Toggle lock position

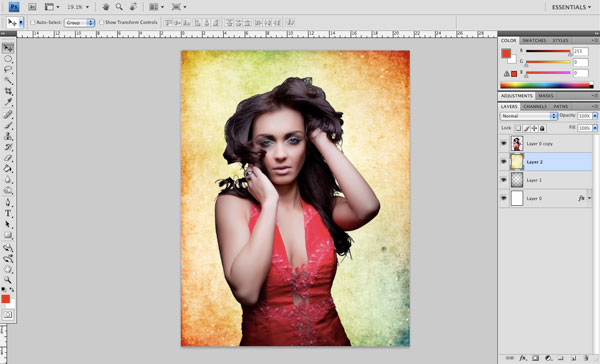pos(534,128)
